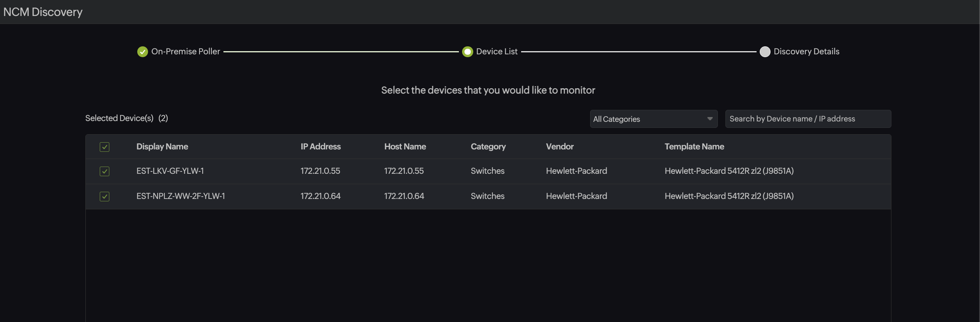Click the Template Name column header
Screen dimensions: 980x322
tap(694, 147)
